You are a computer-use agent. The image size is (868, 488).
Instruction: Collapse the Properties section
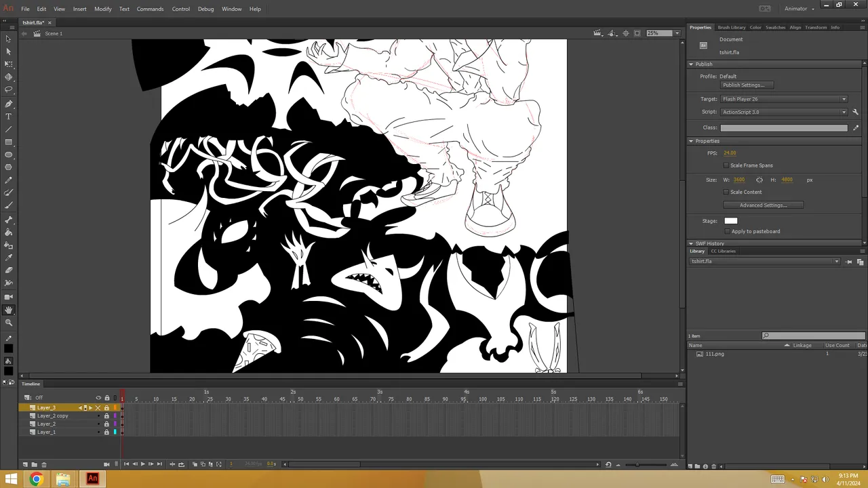tap(691, 141)
